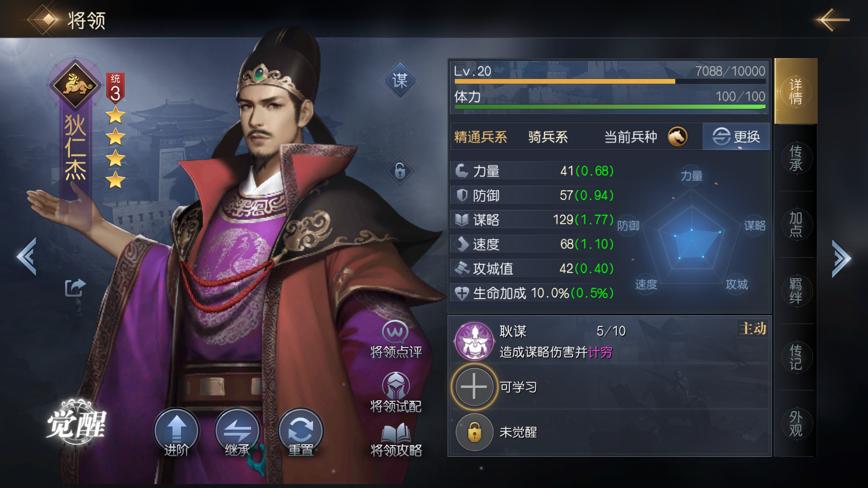This screenshot has width=868, height=488.
Task: Open the 可学习 add skill slot
Action: pos(474,386)
